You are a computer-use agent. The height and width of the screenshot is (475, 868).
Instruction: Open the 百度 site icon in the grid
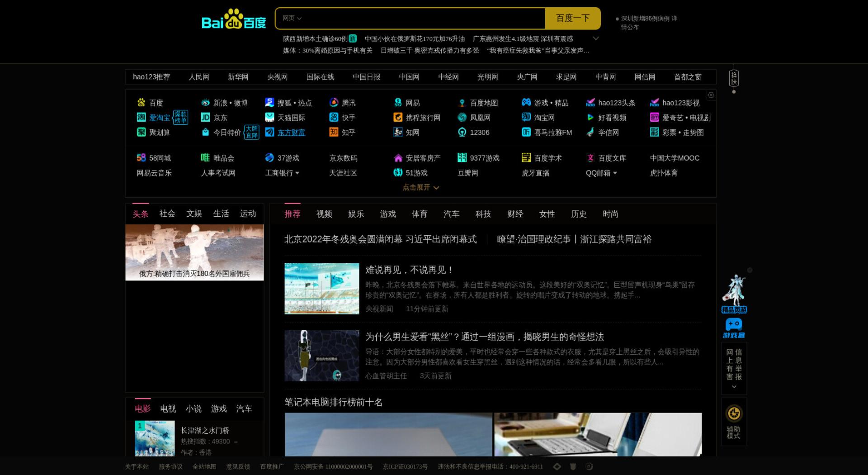(x=141, y=103)
